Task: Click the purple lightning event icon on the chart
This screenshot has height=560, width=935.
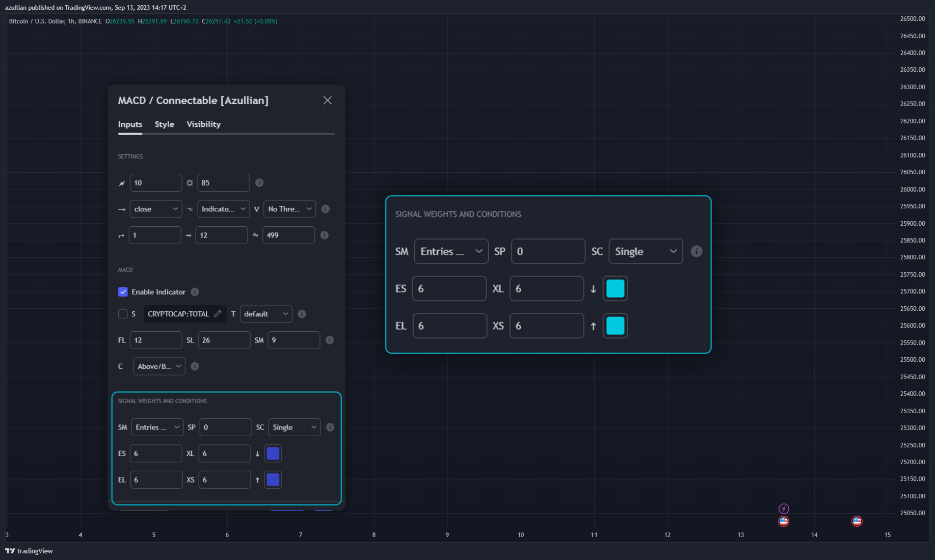Action: pyautogui.click(x=784, y=509)
